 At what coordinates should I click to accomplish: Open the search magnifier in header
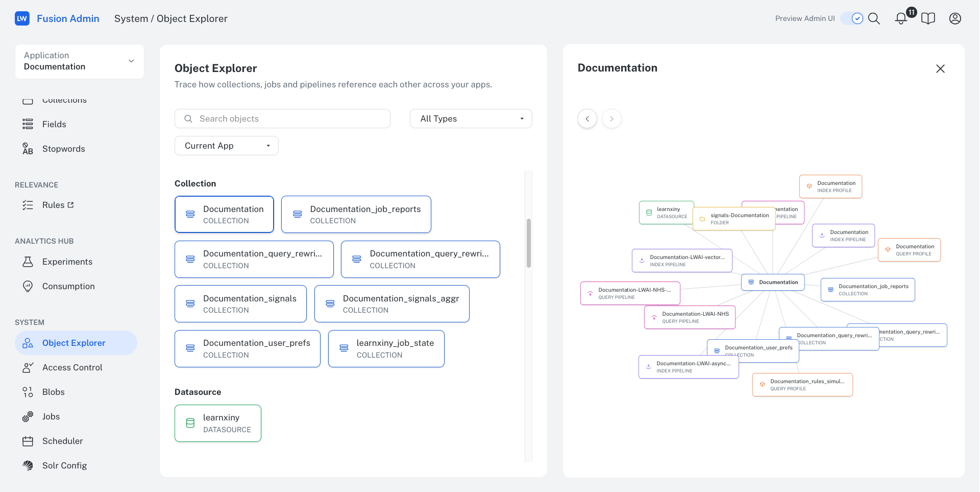pos(874,19)
